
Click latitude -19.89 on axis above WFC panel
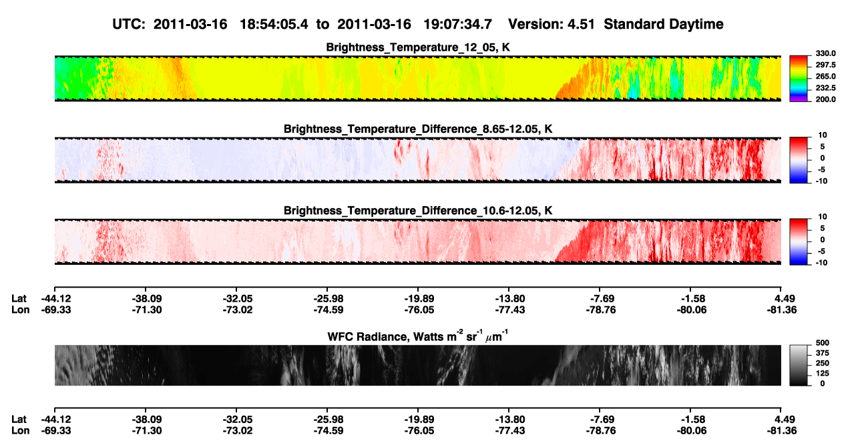418,299
